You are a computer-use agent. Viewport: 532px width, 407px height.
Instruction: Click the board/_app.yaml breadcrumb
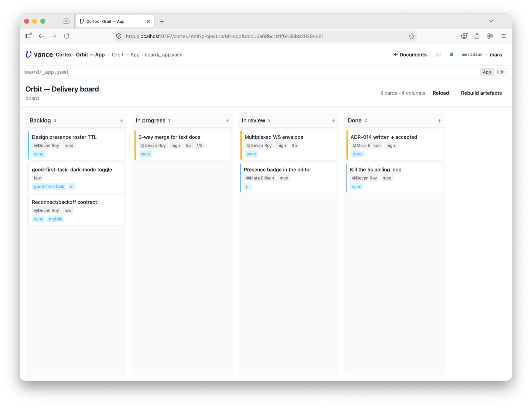coord(163,55)
